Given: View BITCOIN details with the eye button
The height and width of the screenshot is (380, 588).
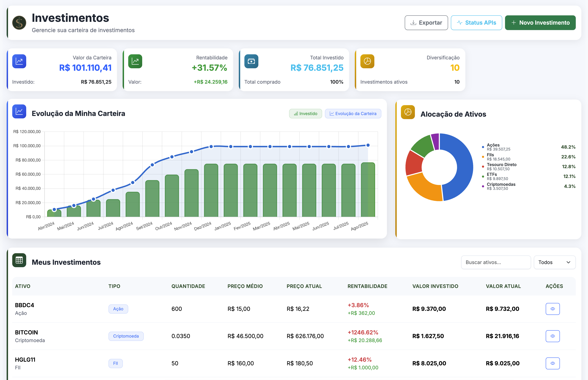Looking at the screenshot, I should click(x=553, y=336).
